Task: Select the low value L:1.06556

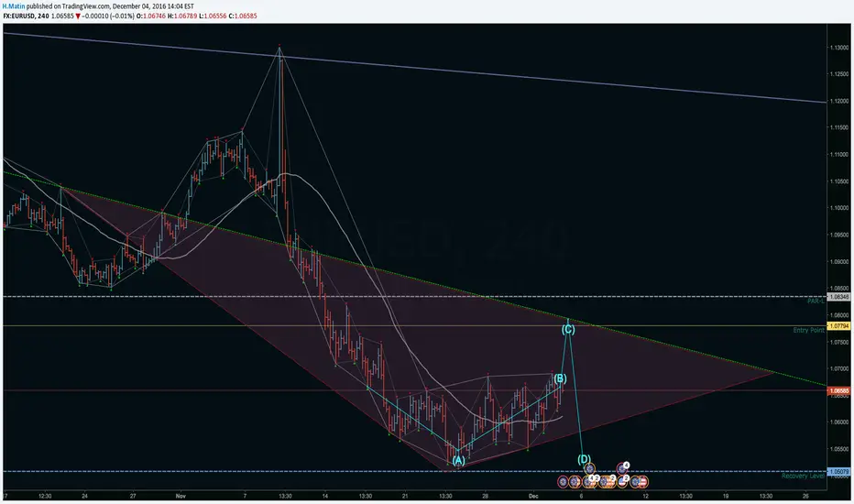Action: [x=213, y=16]
